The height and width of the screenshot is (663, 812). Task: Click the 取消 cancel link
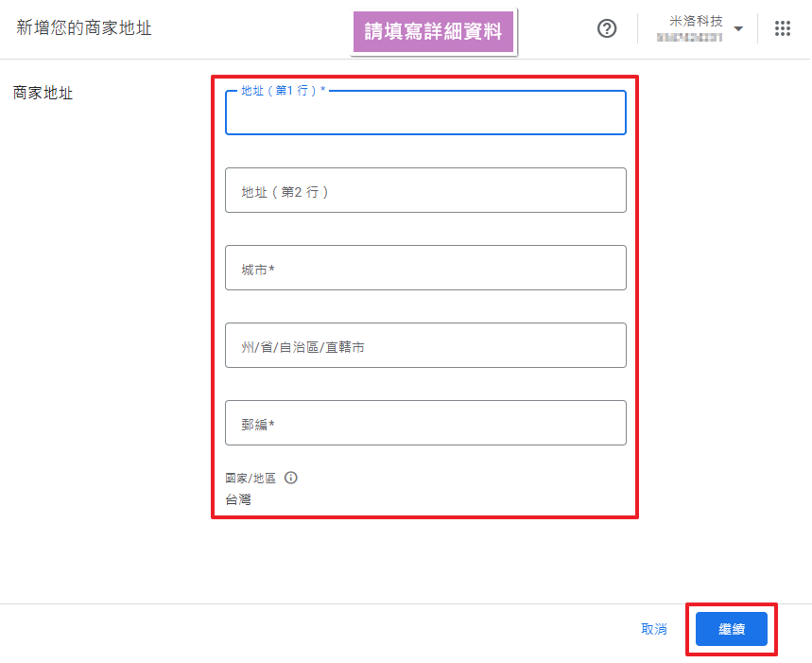click(654, 629)
